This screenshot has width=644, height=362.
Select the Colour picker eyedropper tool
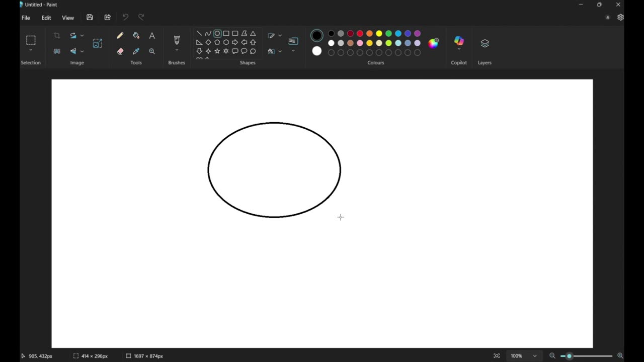pyautogui.click(x=136, y=51)
